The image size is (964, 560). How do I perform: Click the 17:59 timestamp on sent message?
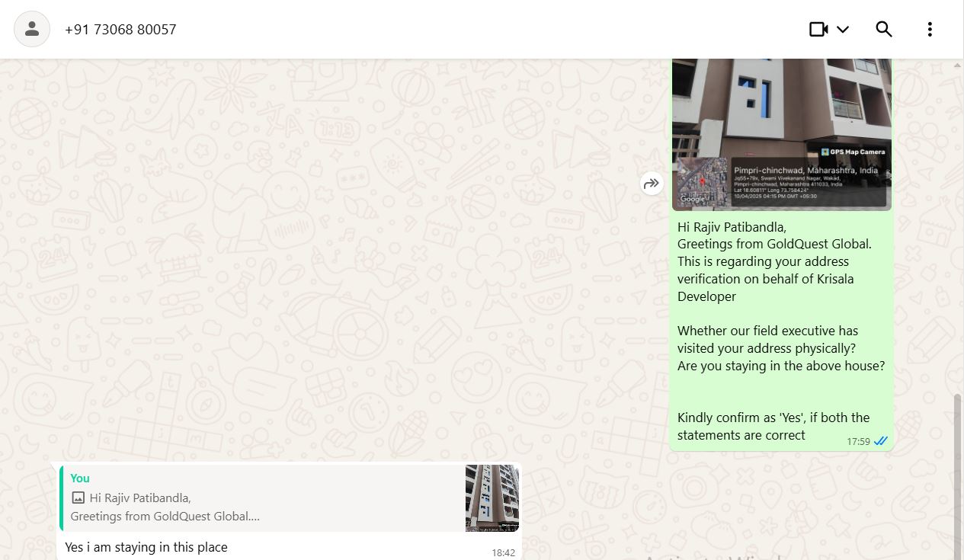tap(858, 441)
